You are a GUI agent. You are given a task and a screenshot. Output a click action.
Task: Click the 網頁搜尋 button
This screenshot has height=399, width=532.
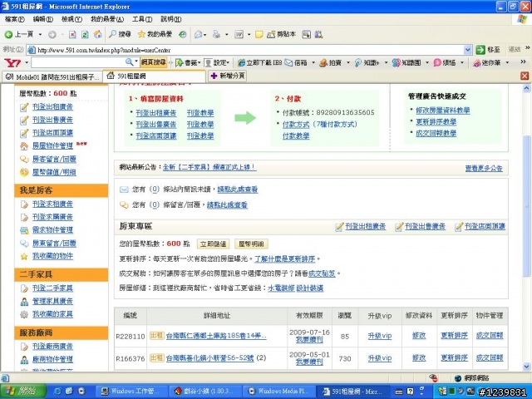153,62
